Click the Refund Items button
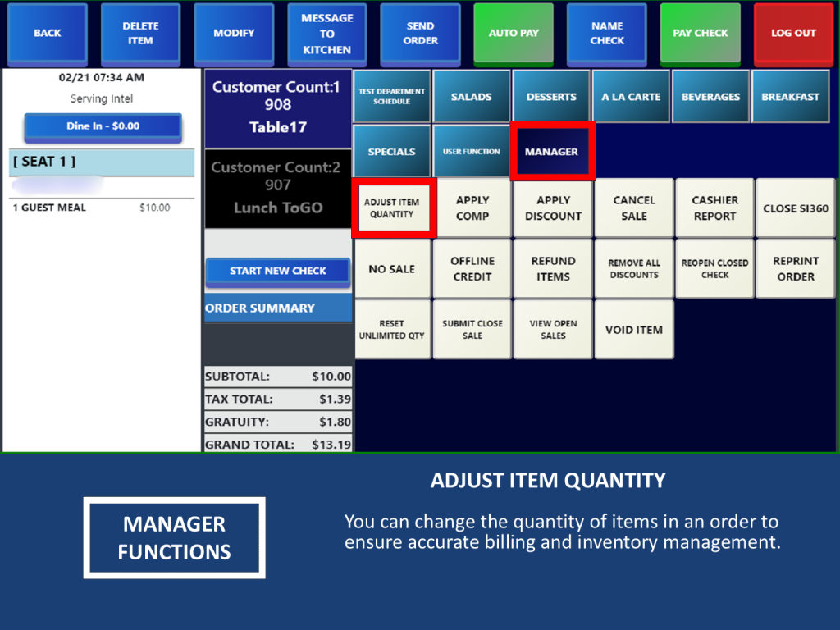The height and width of the screenshot is (630, 840). pyautogui.click(x=553, y=269)
